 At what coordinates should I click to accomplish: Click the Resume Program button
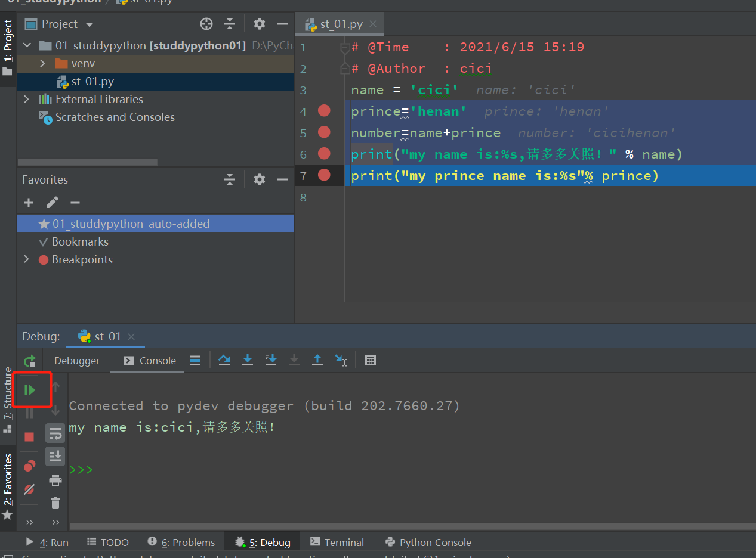pos(29,390)
